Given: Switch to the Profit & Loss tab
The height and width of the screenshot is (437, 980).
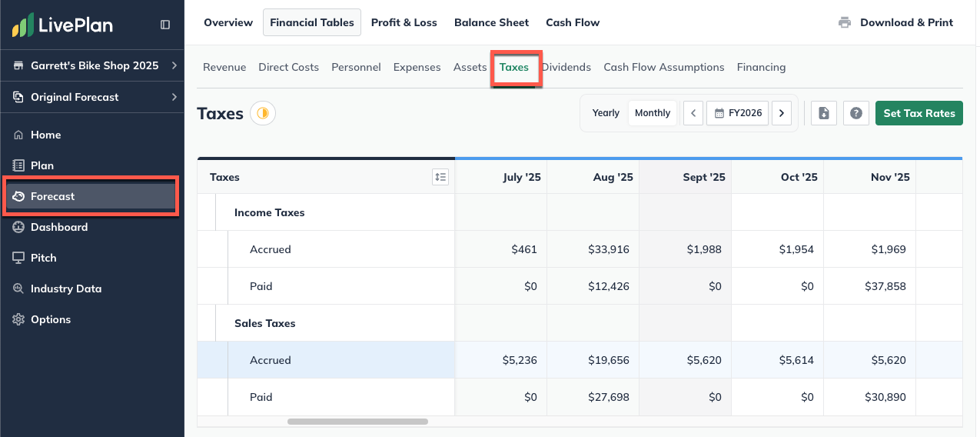Looking at the screenshot, I should pos(404,23).
